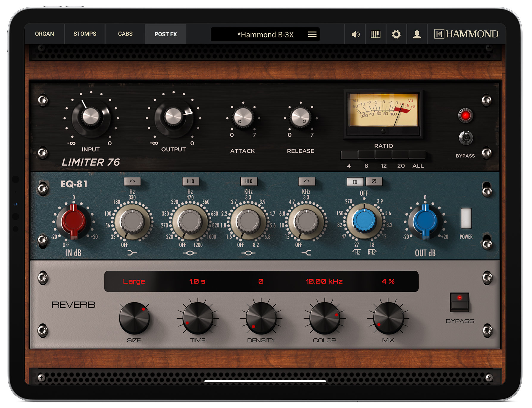Open the settings gear icon
532x408 pixels.
(396, 34)
